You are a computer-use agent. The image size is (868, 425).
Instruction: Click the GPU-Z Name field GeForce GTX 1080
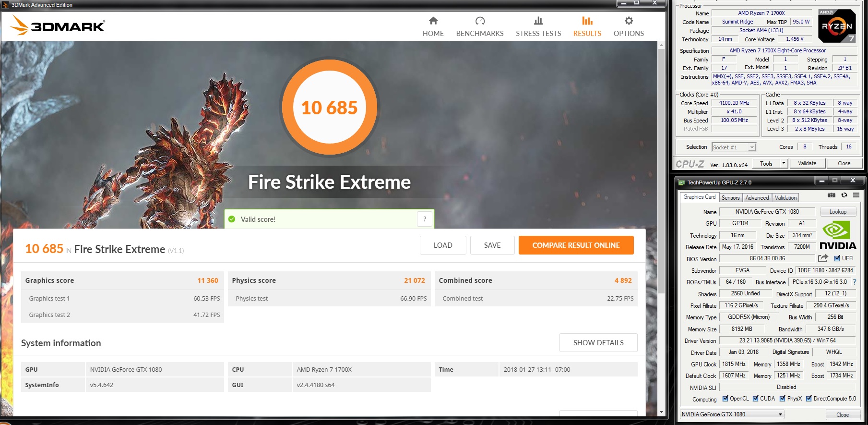[x=767, y=212]
